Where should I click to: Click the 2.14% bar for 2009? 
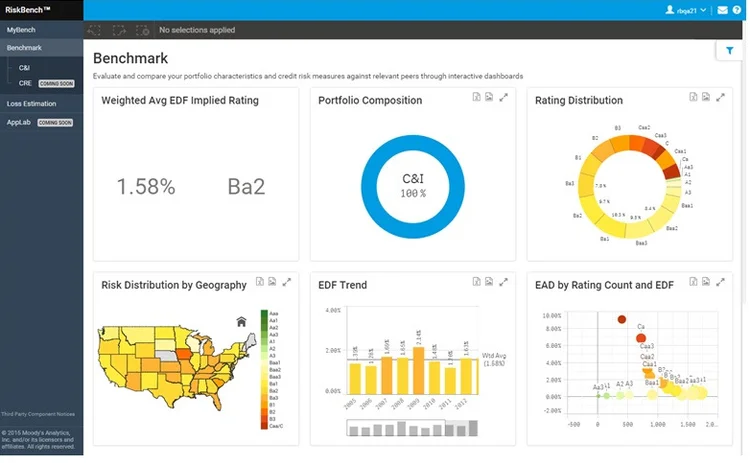[419, 371]
